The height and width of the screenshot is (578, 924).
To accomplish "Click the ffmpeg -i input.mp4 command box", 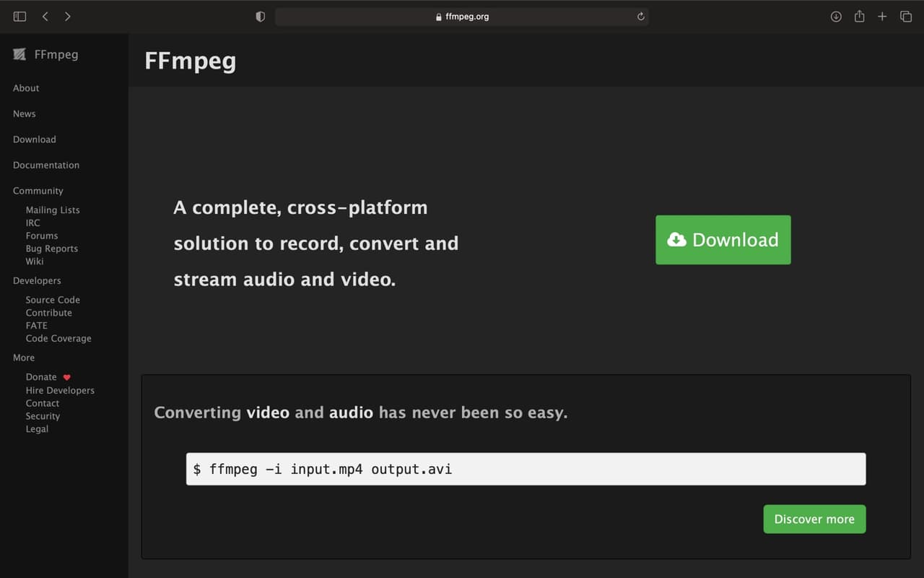I will 526,469.
